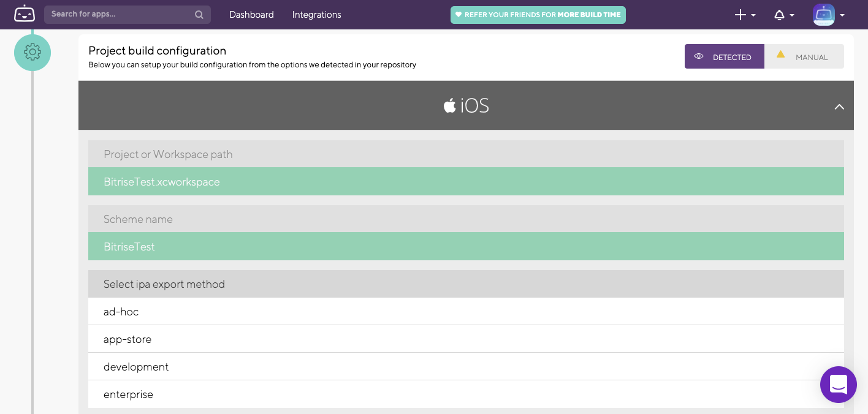Click the plus add-app icon
Viewport: 868px width, 414px height.
[740, 15]
